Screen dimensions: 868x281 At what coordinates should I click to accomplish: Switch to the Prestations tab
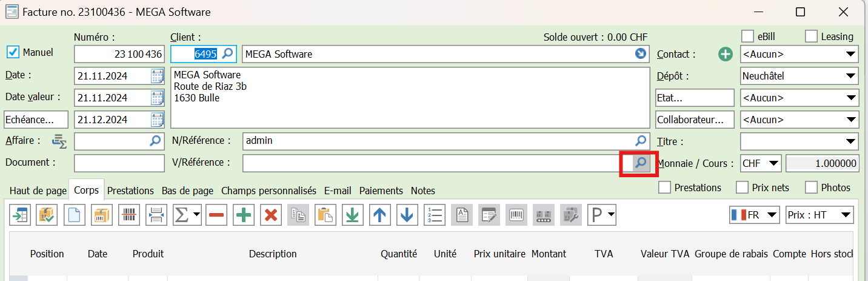[130, 191]
